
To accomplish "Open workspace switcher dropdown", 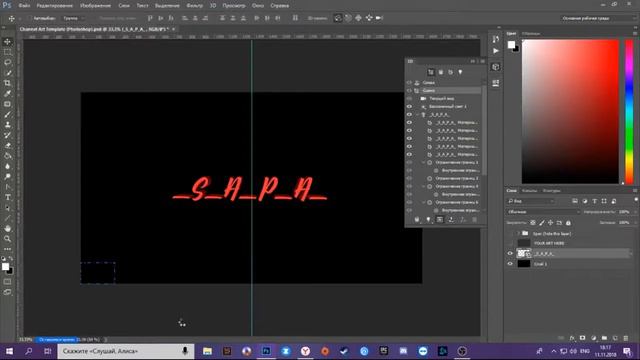I will tap(598, 18).
